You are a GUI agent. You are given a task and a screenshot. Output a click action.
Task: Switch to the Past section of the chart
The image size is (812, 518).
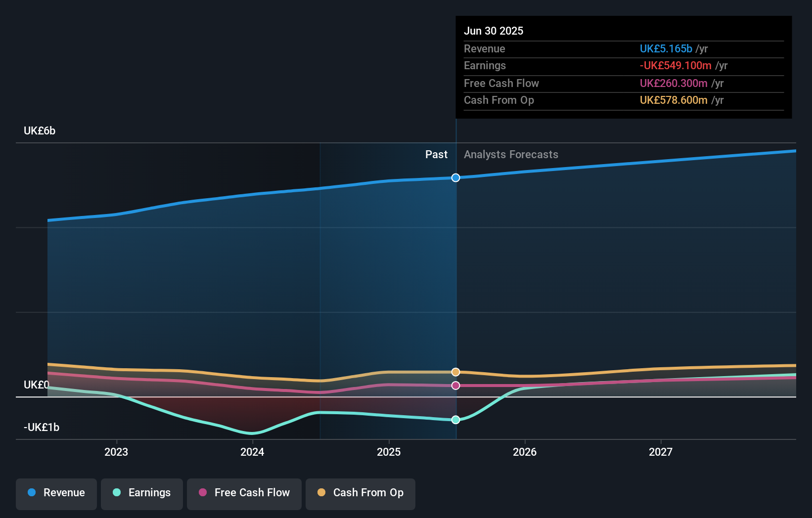tap(436, 154)
